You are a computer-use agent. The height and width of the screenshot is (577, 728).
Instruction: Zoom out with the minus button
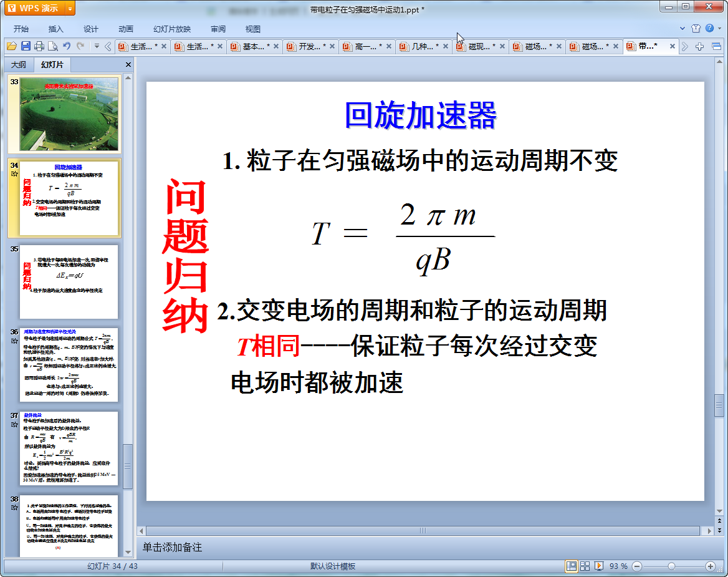pyautogui.click(x=637, y=566)
